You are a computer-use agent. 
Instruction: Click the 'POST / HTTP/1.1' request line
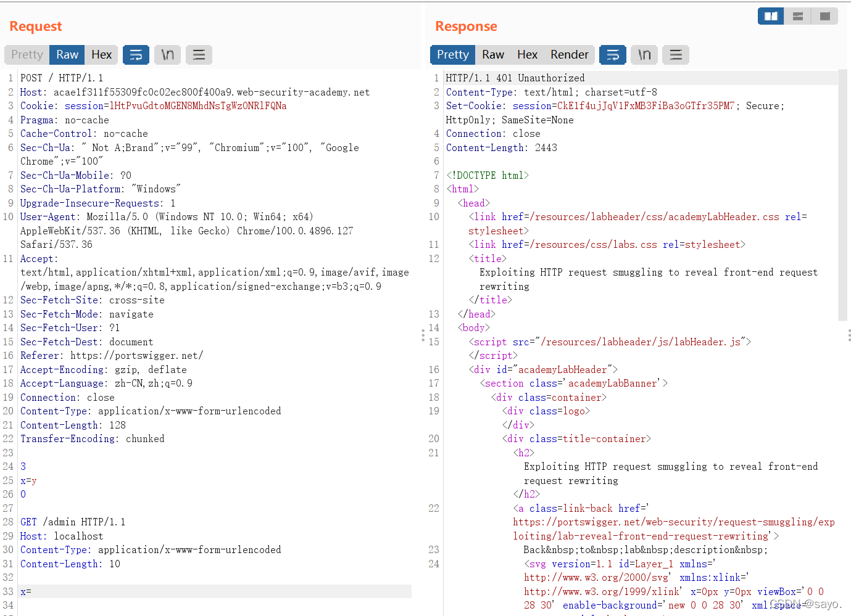pos(62,78)
